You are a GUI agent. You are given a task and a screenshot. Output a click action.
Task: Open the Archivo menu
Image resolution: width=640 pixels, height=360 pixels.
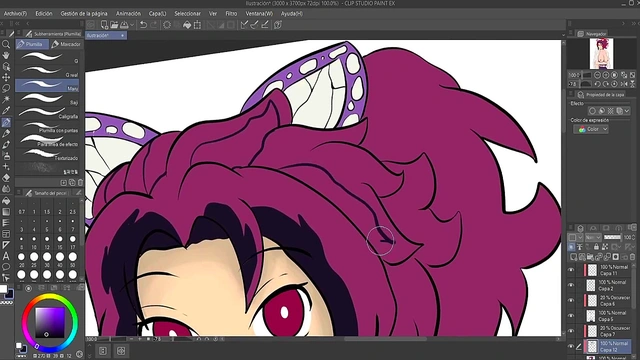click(x=15, y=13)
